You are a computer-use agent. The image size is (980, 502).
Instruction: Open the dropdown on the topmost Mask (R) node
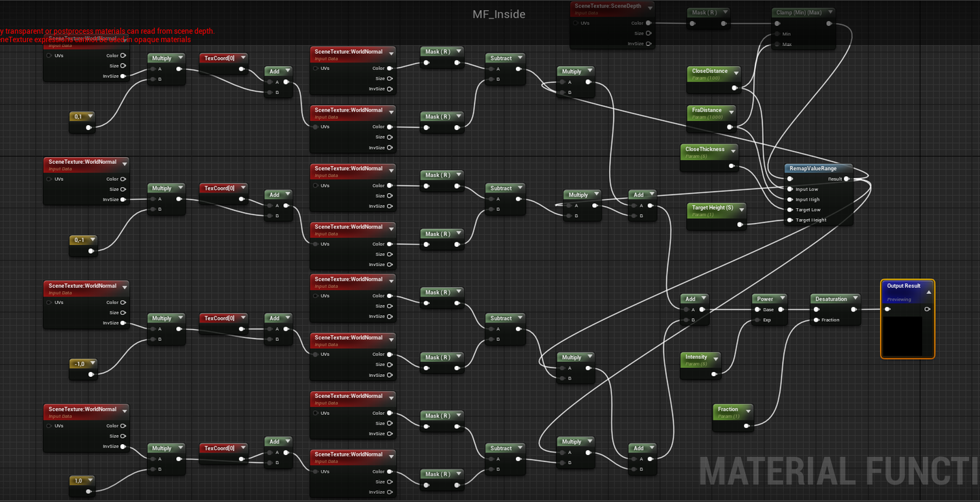725,12
